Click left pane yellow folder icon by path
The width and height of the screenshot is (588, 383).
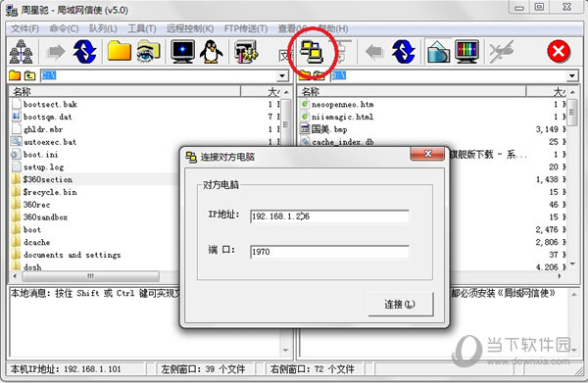tap(15, 75)
